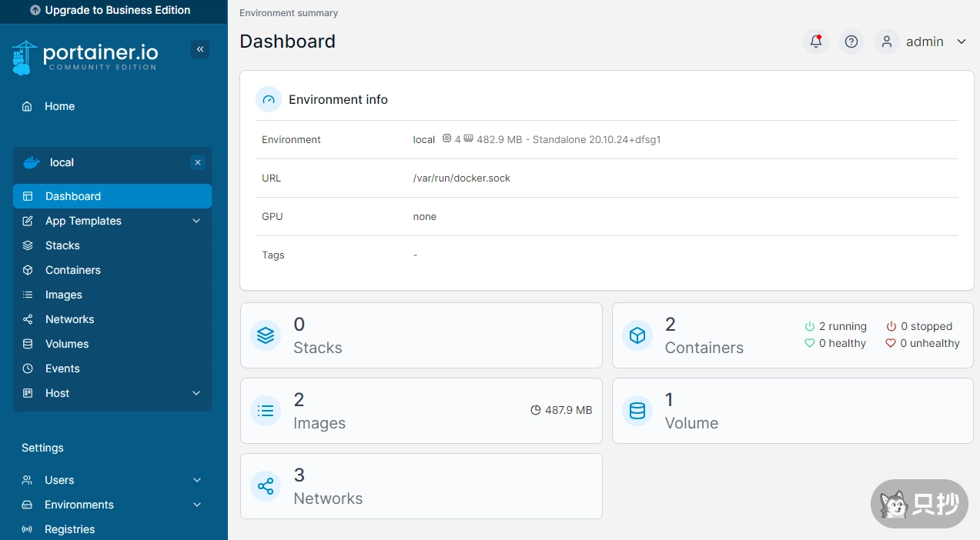Click the portainer.io logo
Screen dimensions: 980x540
tap(85, 56)
